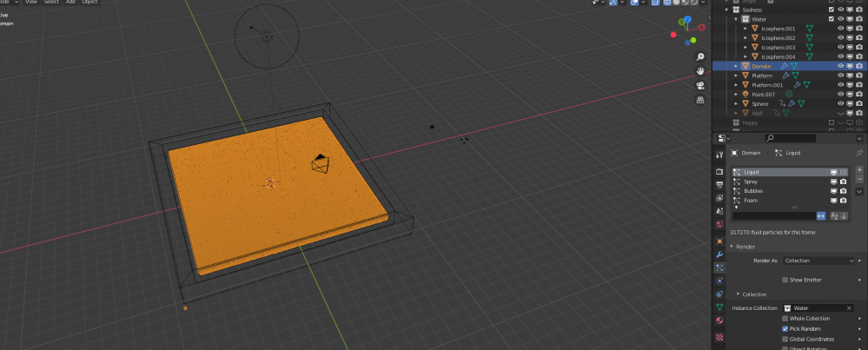Toggle alphabetical sort in particle list
The image size is (868, 350).
[834, 216]
